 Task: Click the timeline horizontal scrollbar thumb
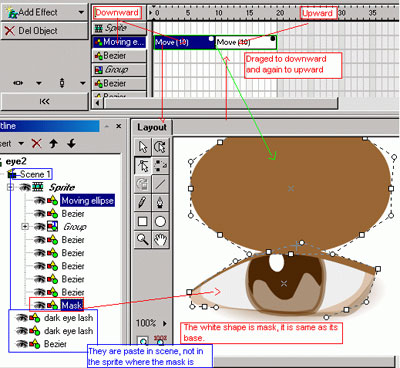tap(221, 103)
